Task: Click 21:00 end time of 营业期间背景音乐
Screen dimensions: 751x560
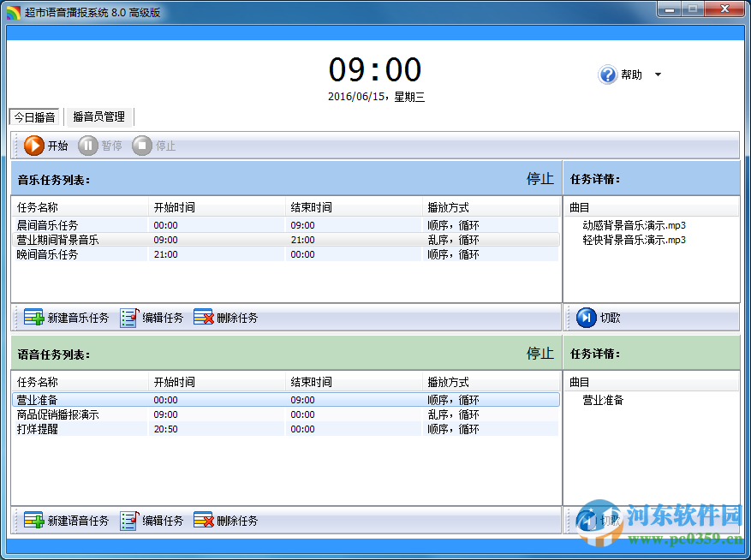Action: (x=302, y=240)
